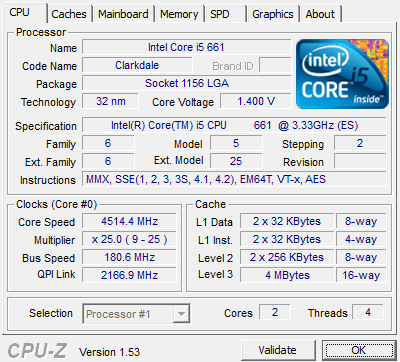Click the Level 3 16-way associativity

(x=361, y=275)
